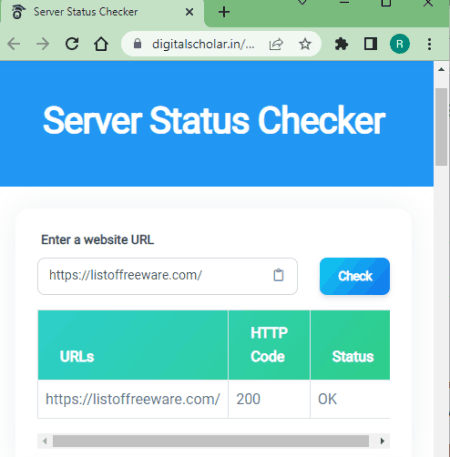Share this page icon in address bar
Viewport: 450px width, 457px height.
(276, 44)
